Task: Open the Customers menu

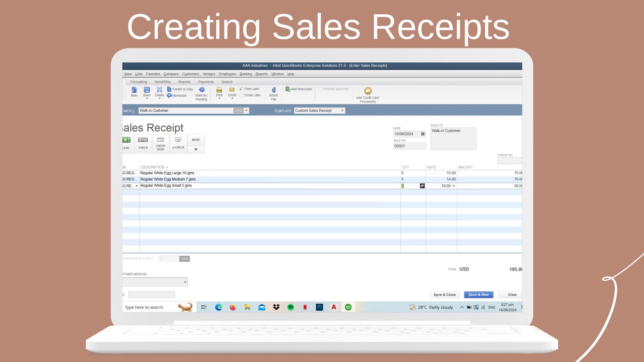Action: (x=190, y=74)
